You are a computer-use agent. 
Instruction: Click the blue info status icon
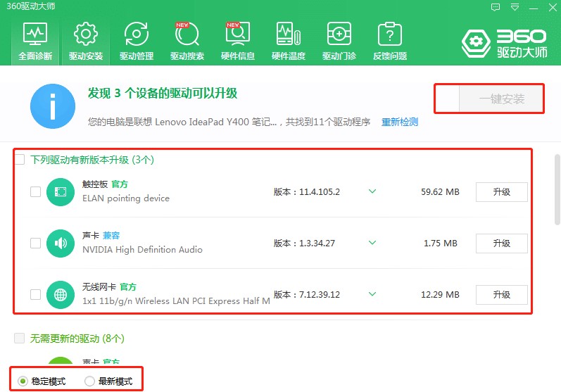click(x=53, y=106)
